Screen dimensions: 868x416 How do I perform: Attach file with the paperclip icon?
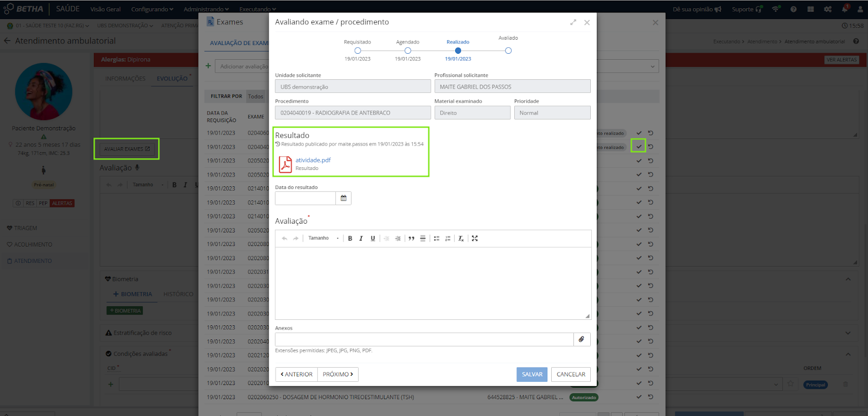pyautogui.click(x=582, y=339)
